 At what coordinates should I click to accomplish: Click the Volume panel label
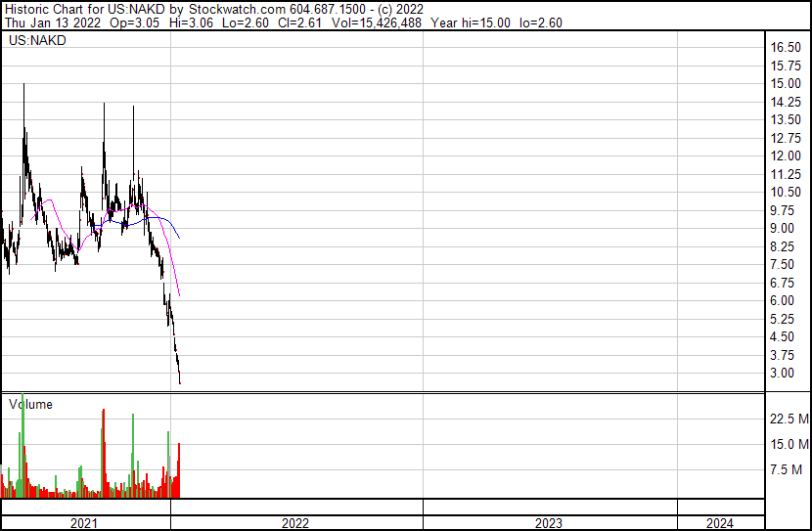click(30, 404)
